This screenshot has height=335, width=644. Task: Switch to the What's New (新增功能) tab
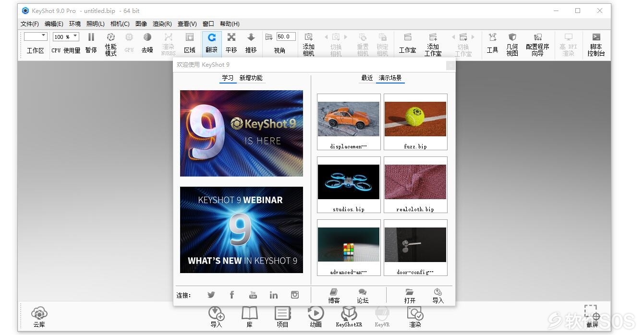(251, 78)
